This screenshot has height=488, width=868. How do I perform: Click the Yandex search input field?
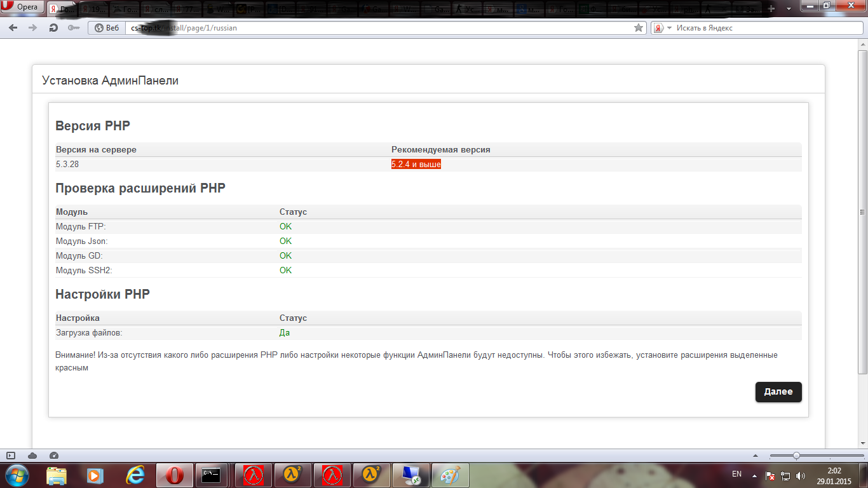[763, 28]
